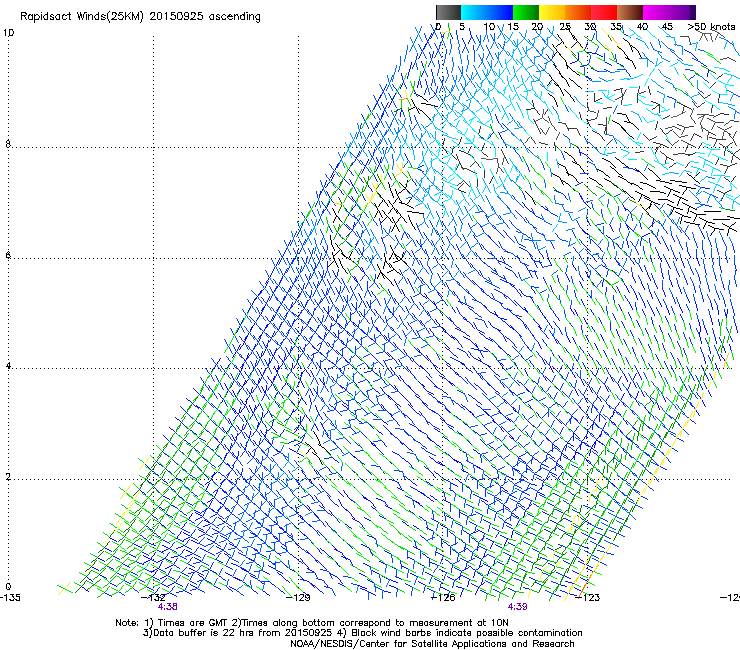Screen dimensions: 740x650
Task: Click the NOAA/NESDIS credit line
Action: coord(432,644)
